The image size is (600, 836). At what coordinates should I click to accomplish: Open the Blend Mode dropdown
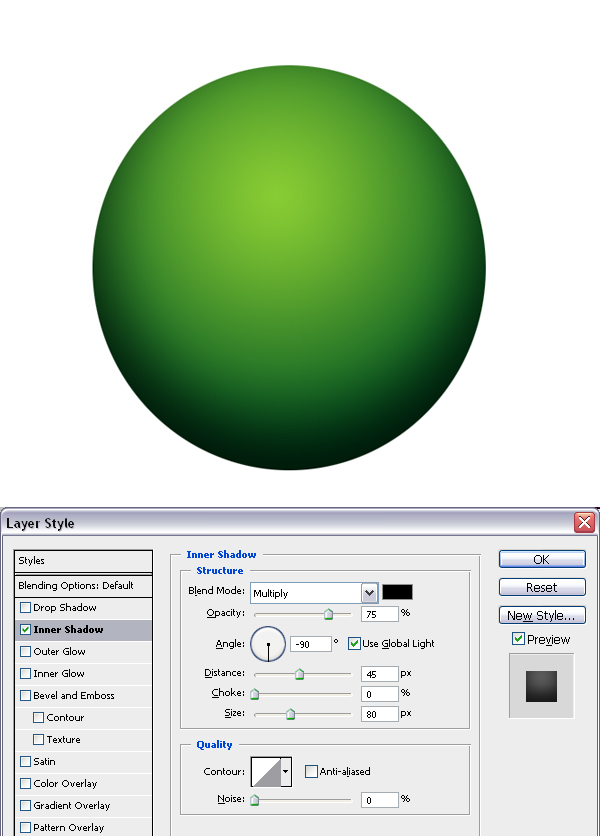pyautogui.click(x=369, y=593)
